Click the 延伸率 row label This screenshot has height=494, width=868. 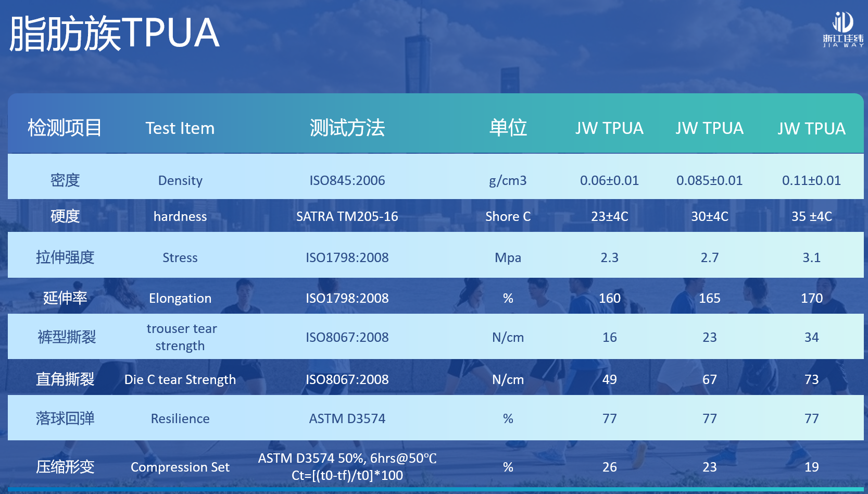click(65, 298)
